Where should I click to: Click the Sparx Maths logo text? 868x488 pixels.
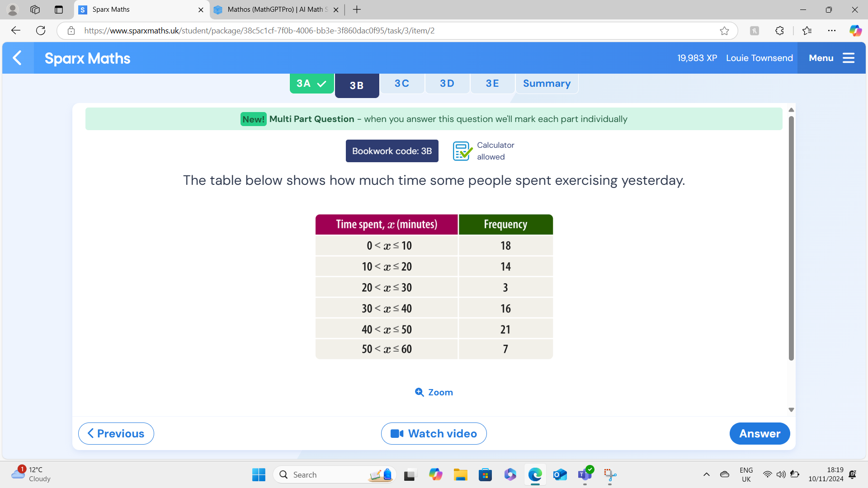point(87,58)
